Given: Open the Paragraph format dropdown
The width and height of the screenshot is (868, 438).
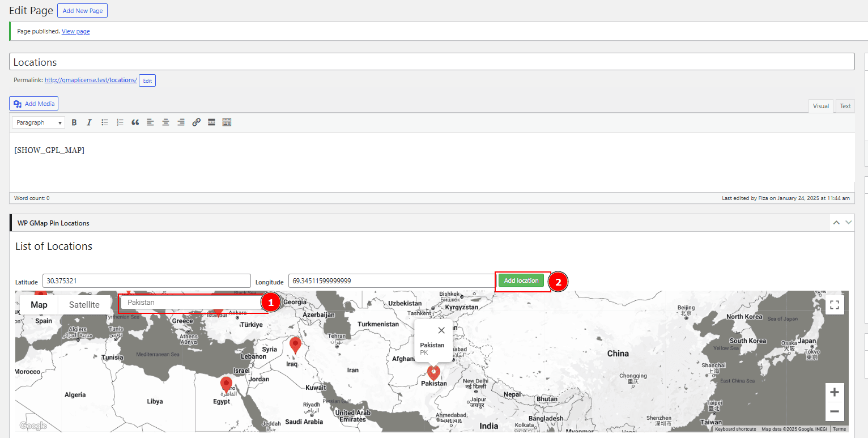Looking at the screenshot, I should tap(39, 122).
